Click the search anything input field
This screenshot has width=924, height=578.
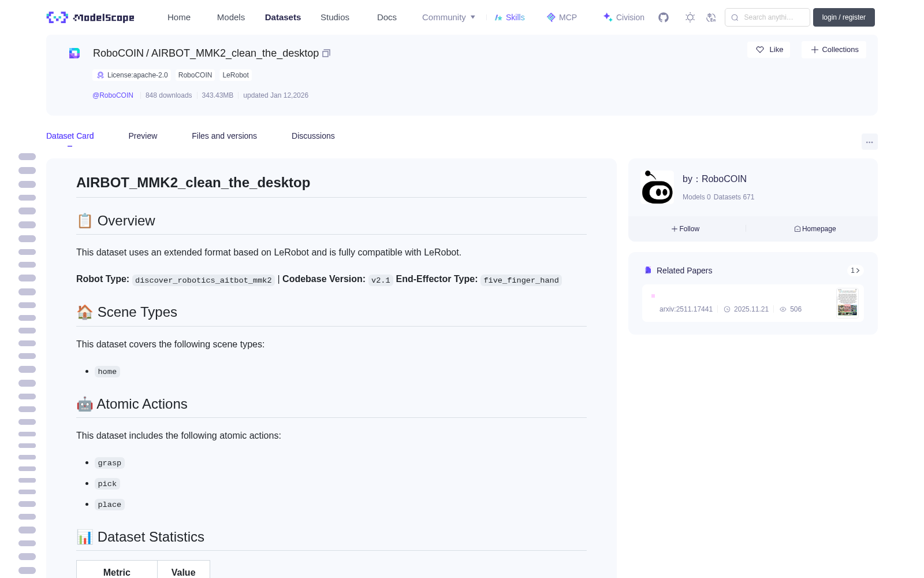(767, 17)
